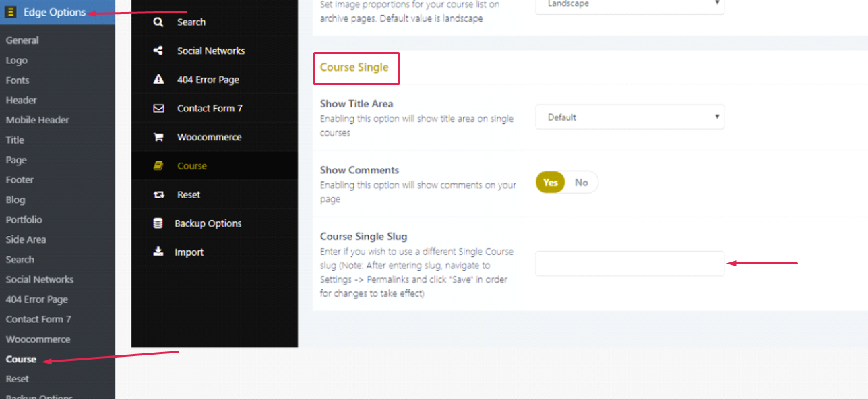Open the Landscape image proportions dropdown
The height and width of the screenshot is (400, 868).
click(x=629, y=5)
